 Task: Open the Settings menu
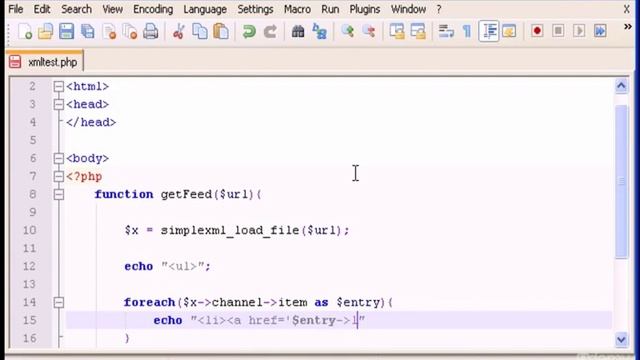[x=256, y=9]
